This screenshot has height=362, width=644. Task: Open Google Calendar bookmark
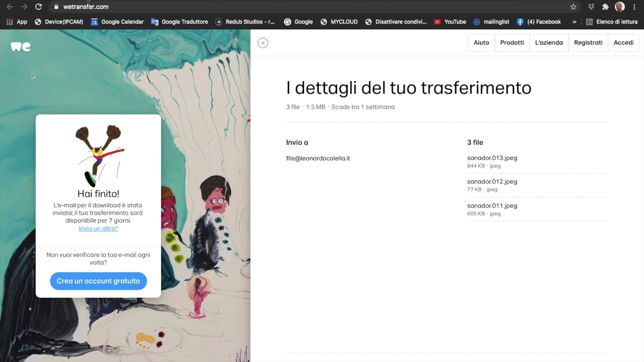117,22
